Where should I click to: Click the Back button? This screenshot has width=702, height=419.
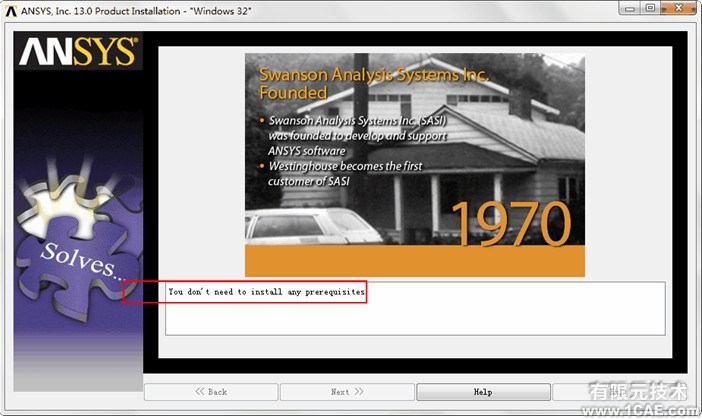pyautogui.click(x=211, y=392)
